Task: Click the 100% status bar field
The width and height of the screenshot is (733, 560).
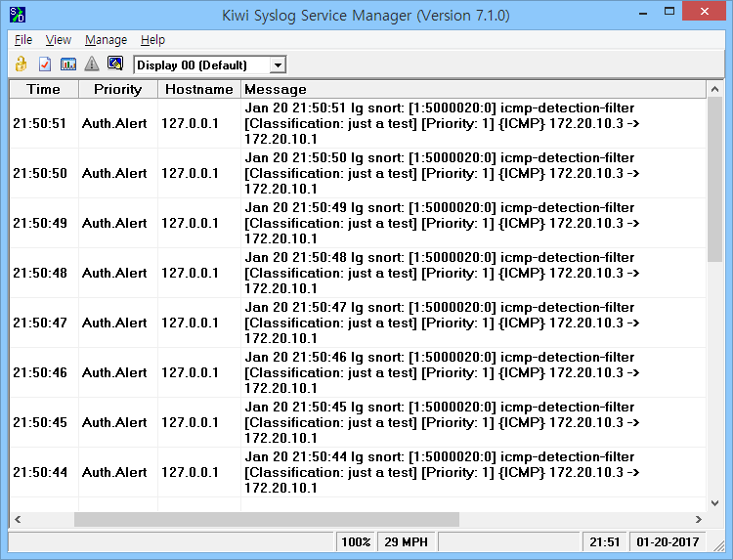Action: 356,542
